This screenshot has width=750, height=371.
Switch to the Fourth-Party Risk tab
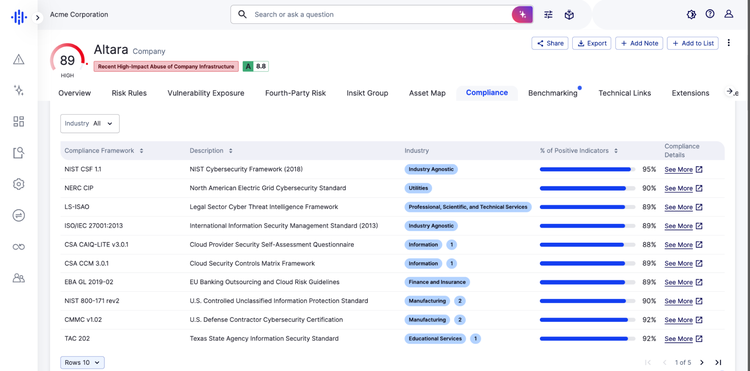tap(296, 93)
